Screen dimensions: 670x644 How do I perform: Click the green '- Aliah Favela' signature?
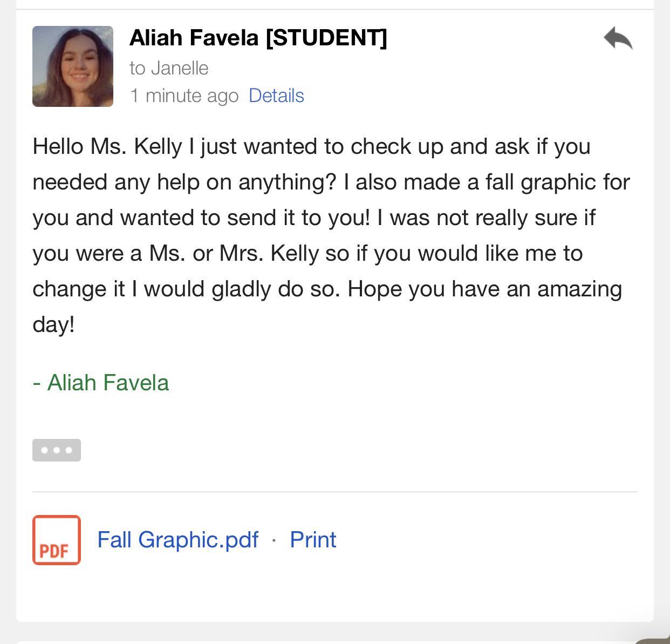pos(101,383)
